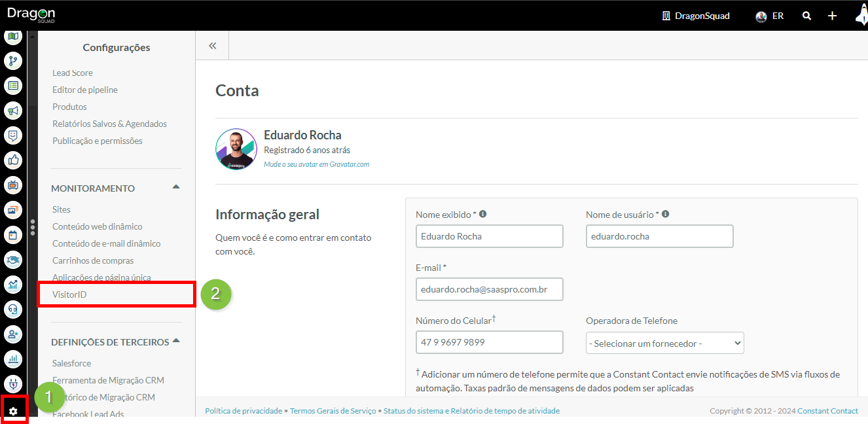Viewport: 868px width, 424px height.
Task: Click the Nome exibido input field
Action: (489, 236)
